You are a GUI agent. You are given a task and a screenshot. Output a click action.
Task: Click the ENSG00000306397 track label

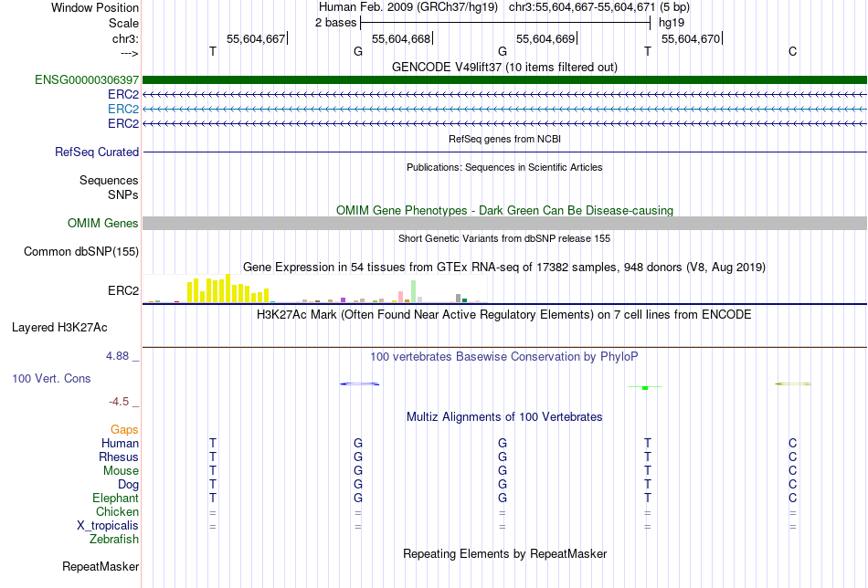pos(87,80)
